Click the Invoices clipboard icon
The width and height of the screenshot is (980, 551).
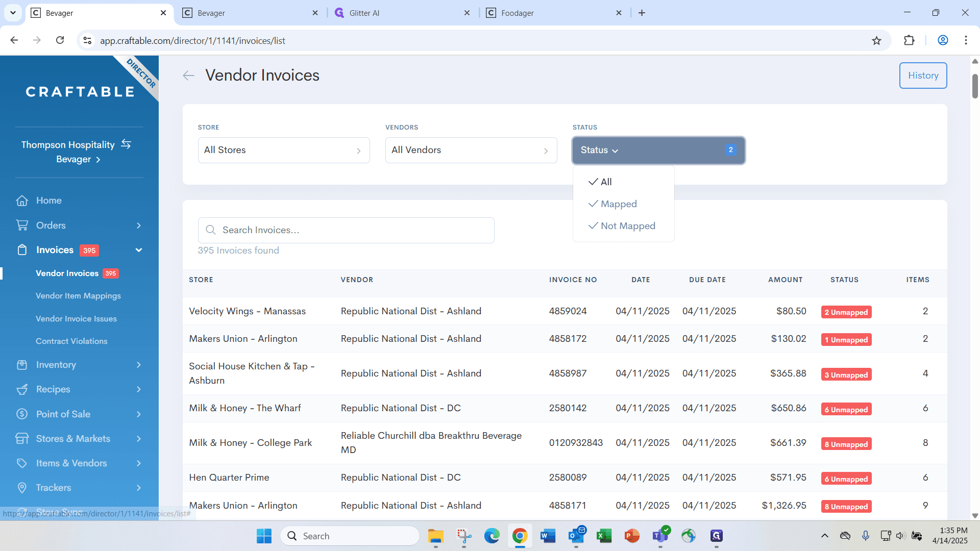[22, 250]
